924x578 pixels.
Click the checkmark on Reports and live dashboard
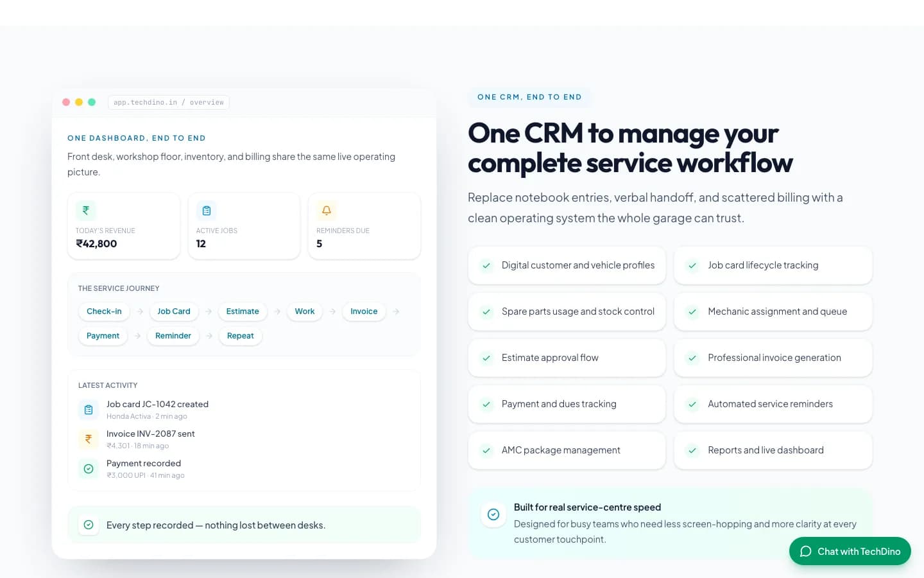point(692,450)
